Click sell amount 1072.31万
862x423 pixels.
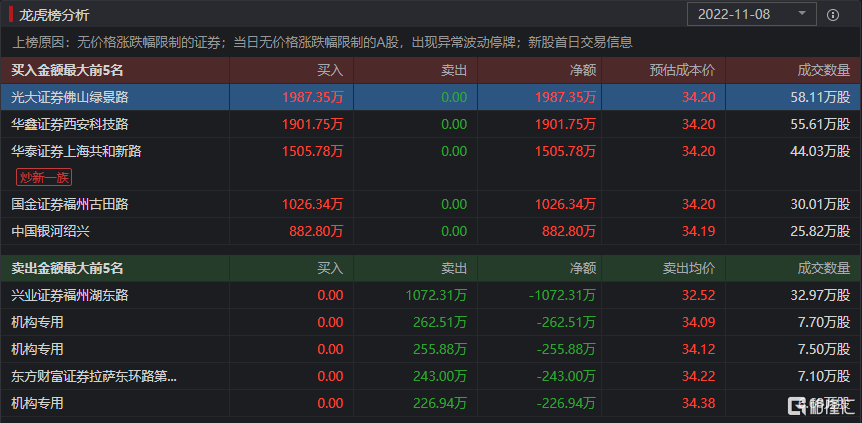[x=436, y=295]
